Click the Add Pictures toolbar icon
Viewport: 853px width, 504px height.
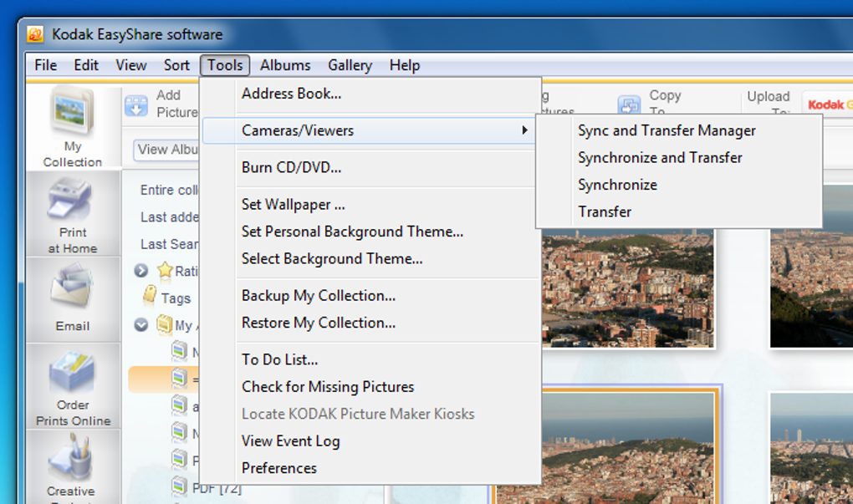136,105
